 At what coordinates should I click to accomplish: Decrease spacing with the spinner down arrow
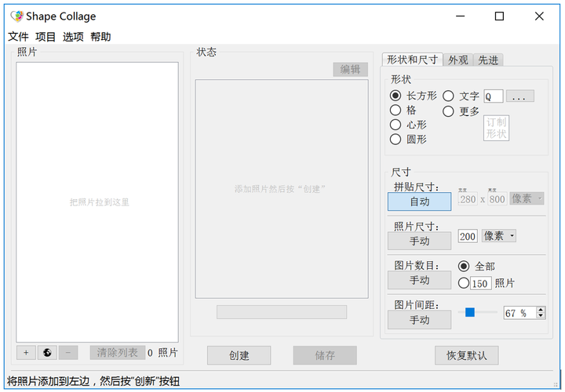point(541,316)
